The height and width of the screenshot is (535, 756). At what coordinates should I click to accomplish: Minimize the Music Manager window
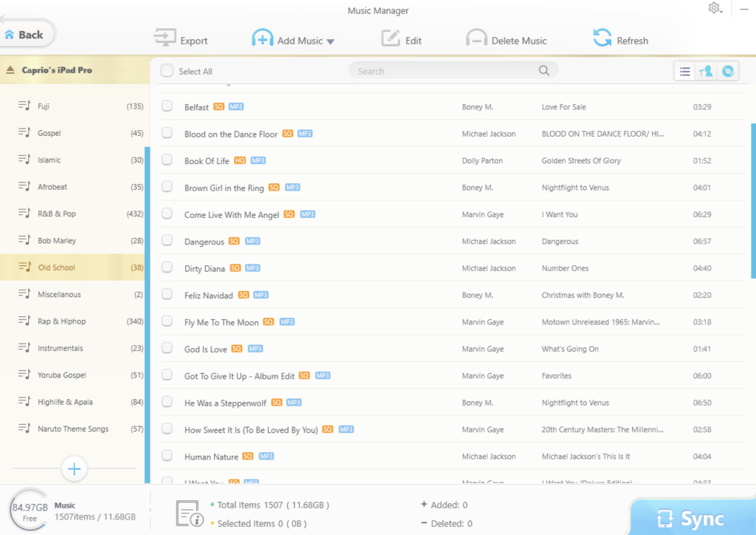(x=744, y=9)
